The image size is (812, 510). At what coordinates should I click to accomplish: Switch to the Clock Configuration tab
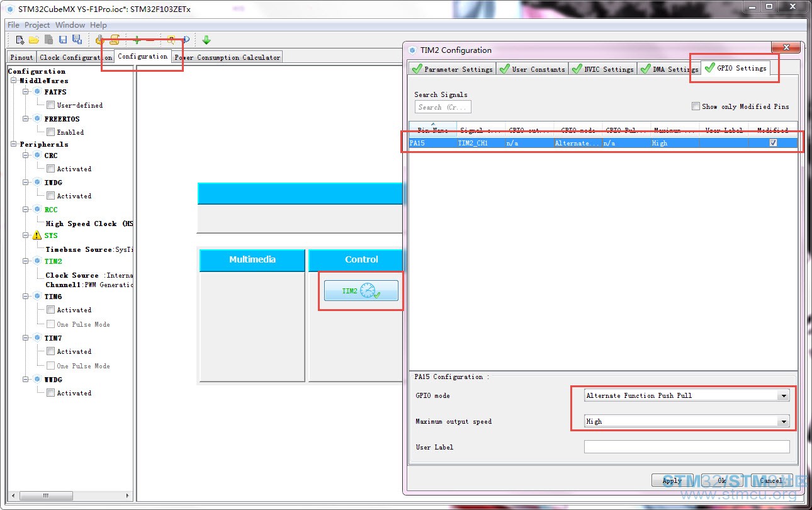coord(76,57)
